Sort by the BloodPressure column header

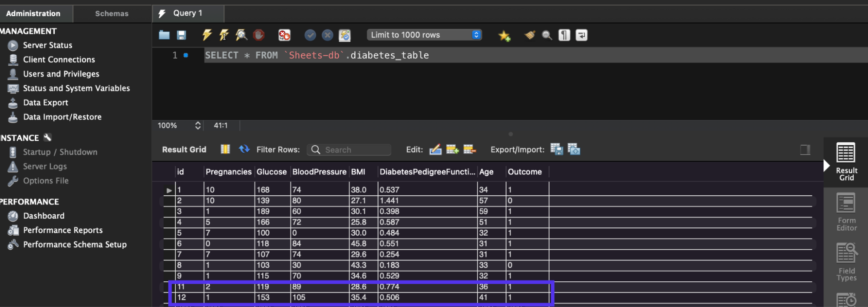(320, 172)
